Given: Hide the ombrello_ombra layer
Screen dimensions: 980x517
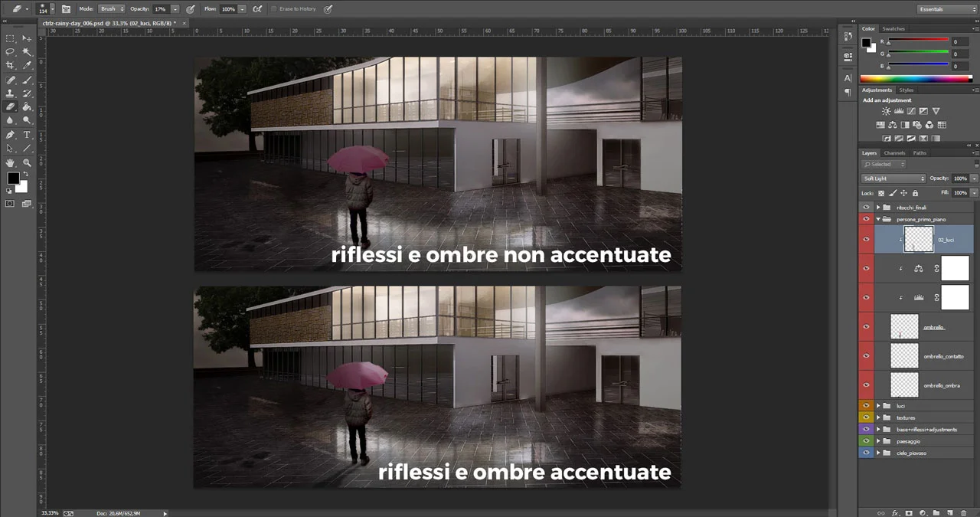Looking at the screenshot, I should (866, 385).
